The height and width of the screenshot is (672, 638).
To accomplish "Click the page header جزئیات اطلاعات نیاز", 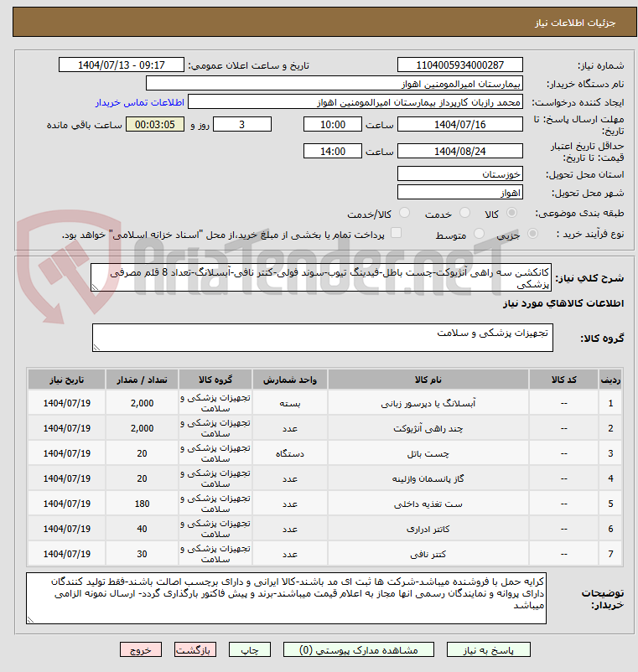I will (574, 23).
